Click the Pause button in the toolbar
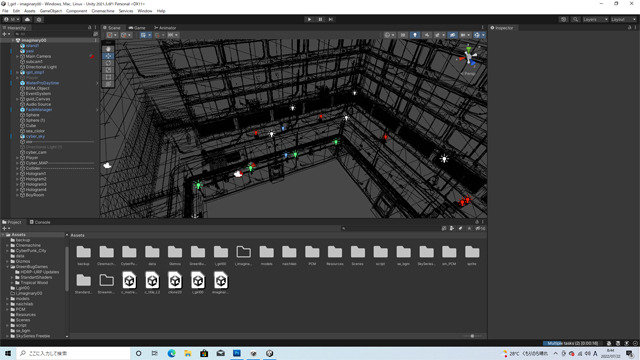 coord(320,19)
